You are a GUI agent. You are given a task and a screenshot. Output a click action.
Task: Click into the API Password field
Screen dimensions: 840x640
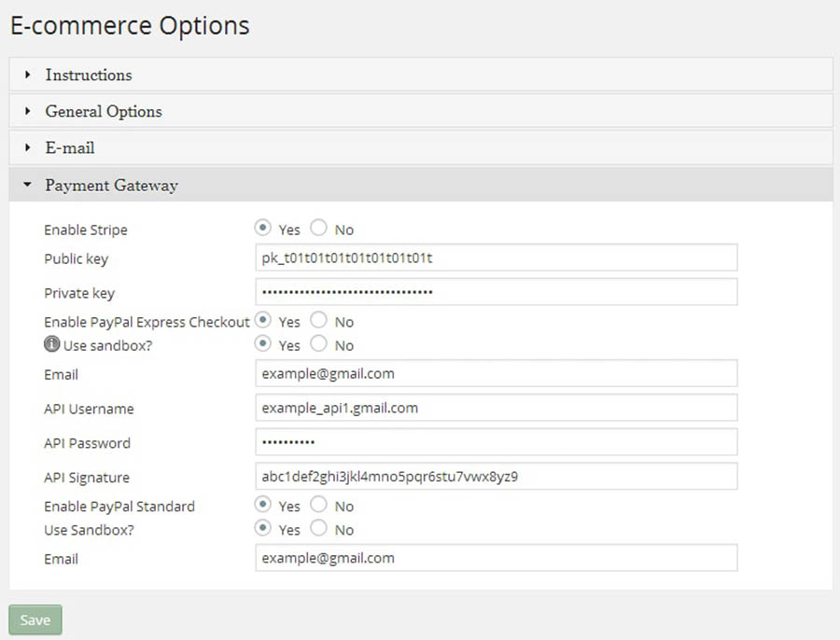click(496, 442)
